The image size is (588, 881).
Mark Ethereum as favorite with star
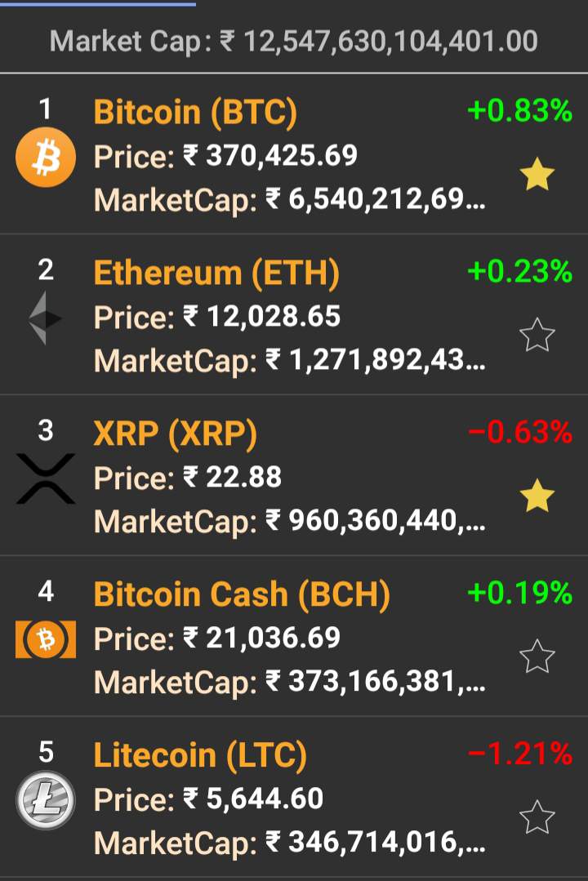537,335
